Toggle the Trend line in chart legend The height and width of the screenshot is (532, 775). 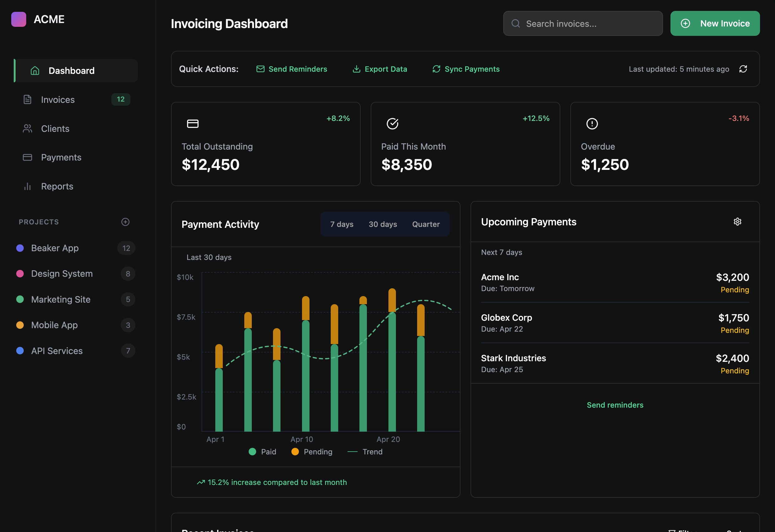[365, 452]
